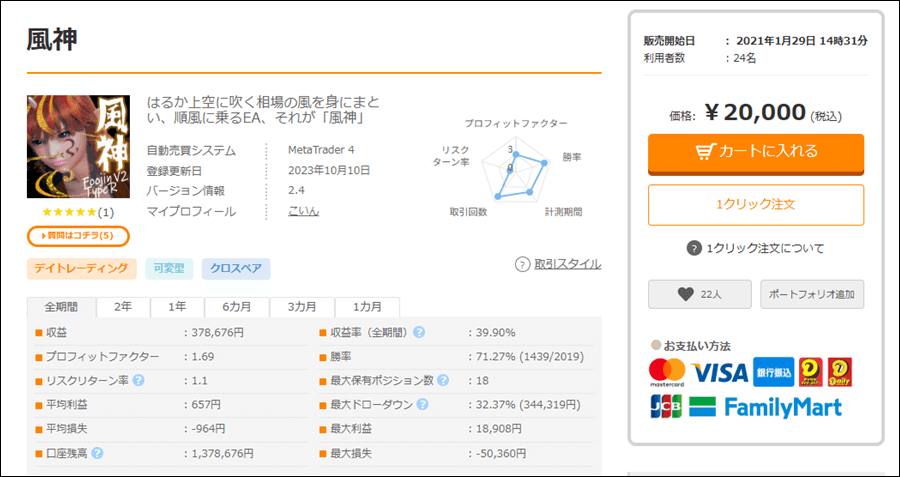The height and width of the screenshot is (477, 900).
Task: Click the ポートフォリオ追加 button
Action: [x=812, y=294]
